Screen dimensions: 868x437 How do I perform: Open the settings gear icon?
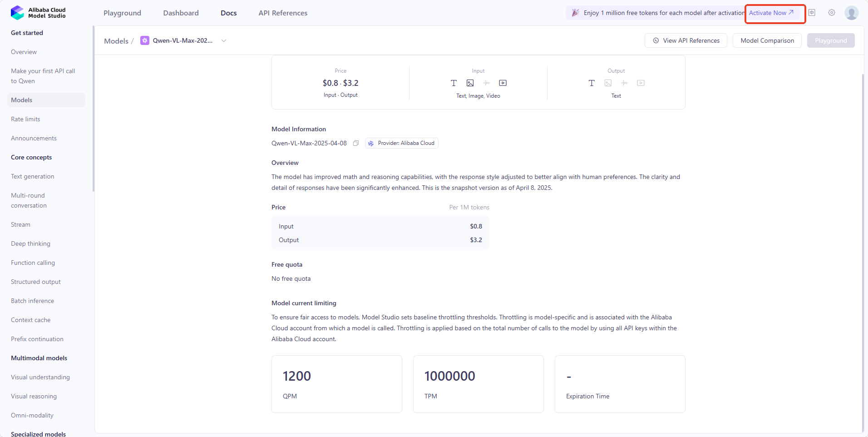[x=832, y=13]
